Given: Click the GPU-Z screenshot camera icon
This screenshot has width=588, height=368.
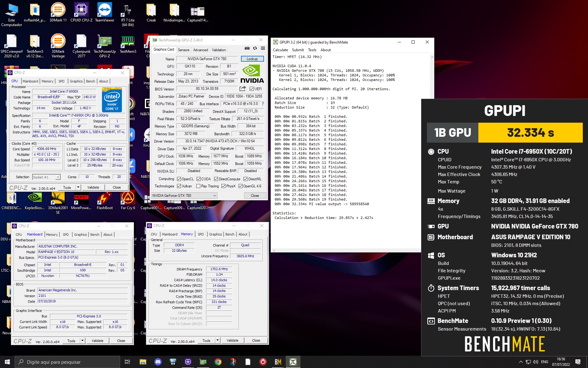Looking at the screenshot, I should (x=247, y=48).
